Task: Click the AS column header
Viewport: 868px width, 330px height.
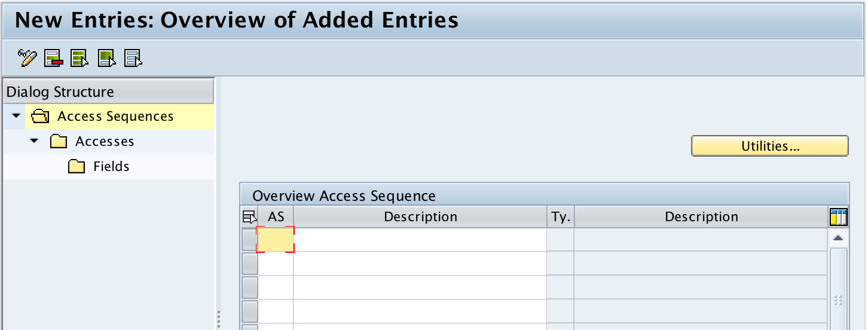Action: pos(276,217)
